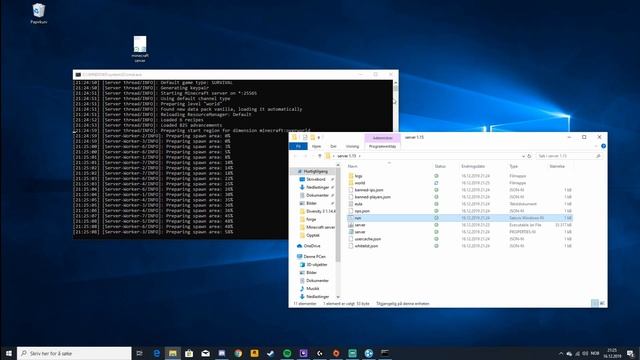Image resolution: width=640 pixels, height=360 pixels.
Task: Sort files by the Status column header
Action: (440, 166)
